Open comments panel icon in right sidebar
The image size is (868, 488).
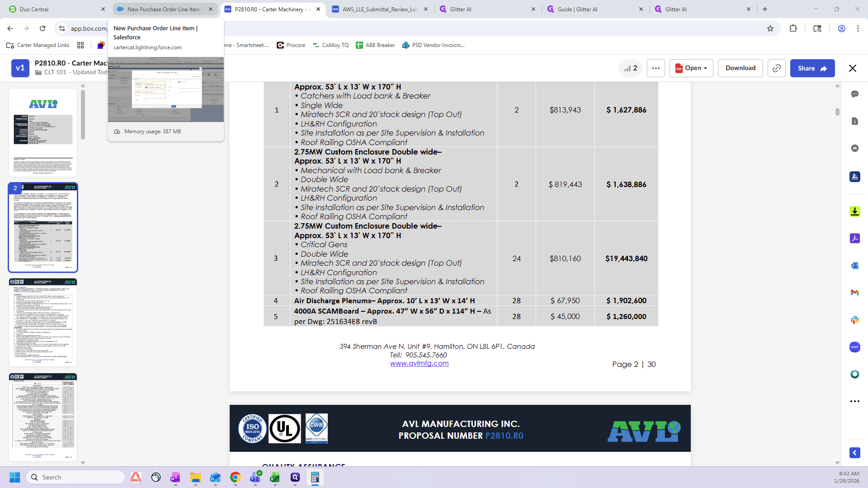pyautogui.click(x=854, y=94)
